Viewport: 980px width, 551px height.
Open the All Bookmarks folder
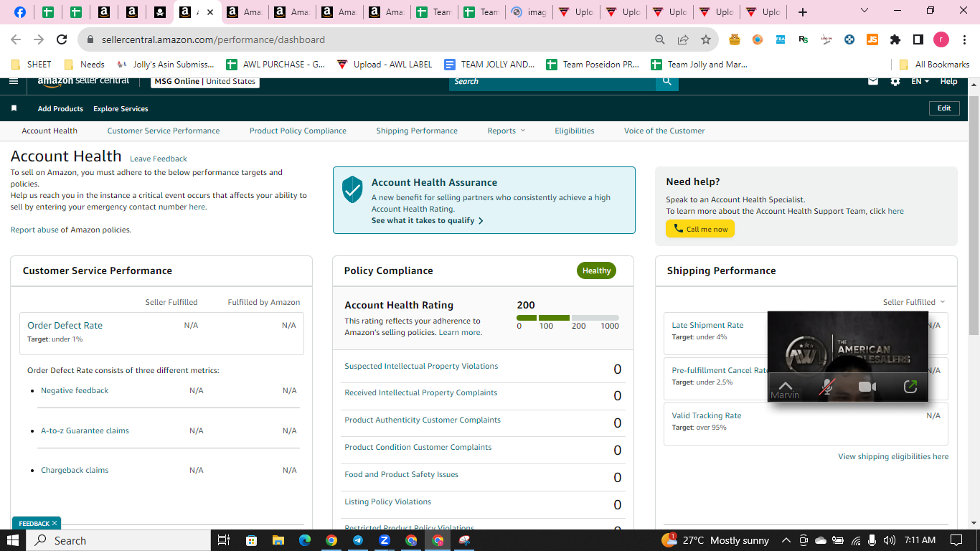[x=933, y=64]
